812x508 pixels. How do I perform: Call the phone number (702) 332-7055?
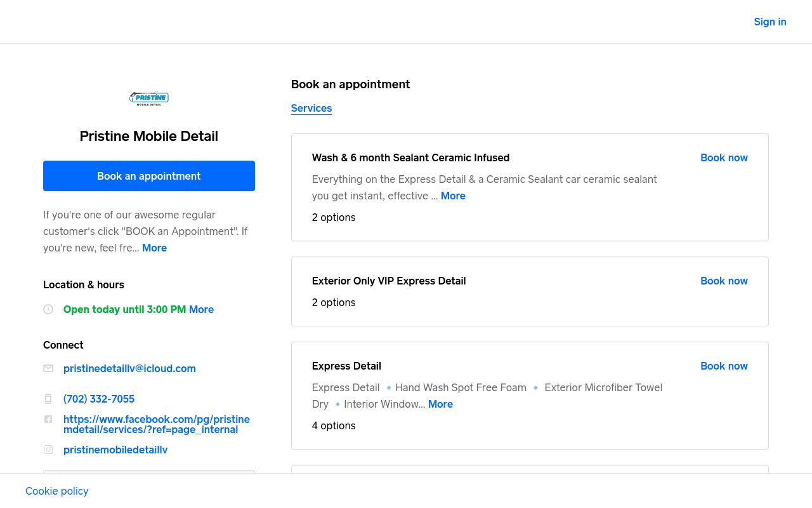tap(99, 399)
